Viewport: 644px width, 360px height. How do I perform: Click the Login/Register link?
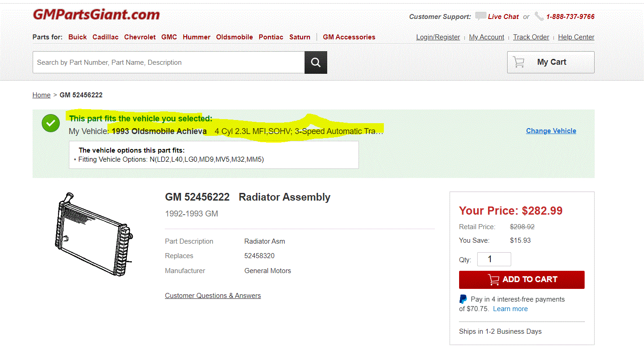(x=438, y=37)
